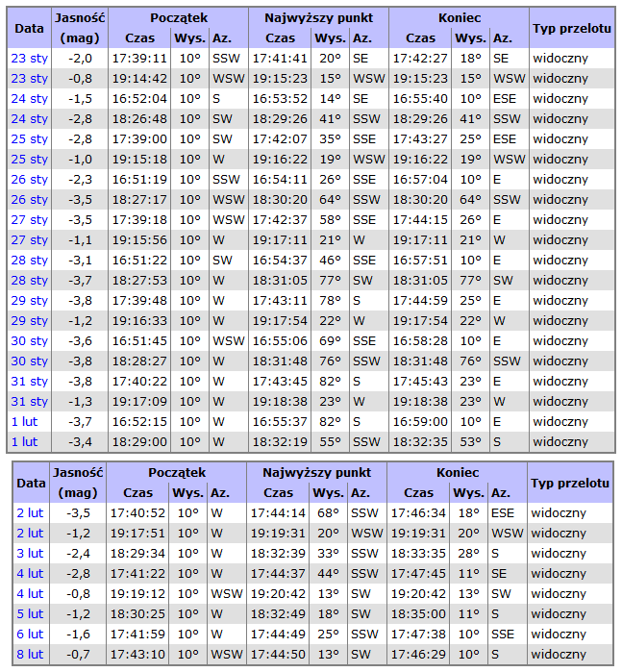This screenshot has height=672, width=622.
Task: Click the 1 lut link starting at 18:29:00
Action: click(x=24, y=441)
